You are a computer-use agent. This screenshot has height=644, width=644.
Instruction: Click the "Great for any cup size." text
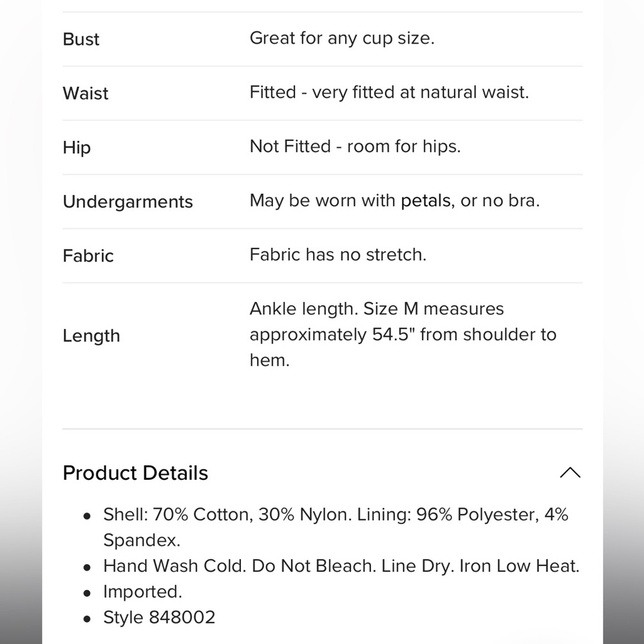pos(342,38)
